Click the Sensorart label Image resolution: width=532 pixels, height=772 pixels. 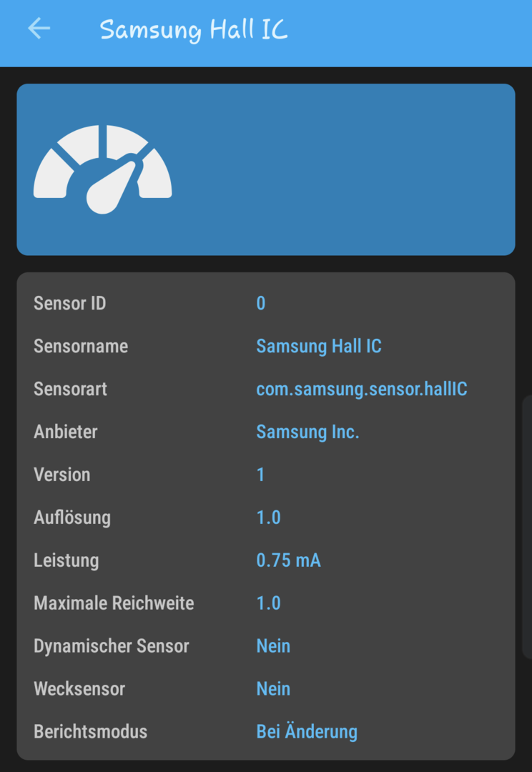[x=70, y=389]
